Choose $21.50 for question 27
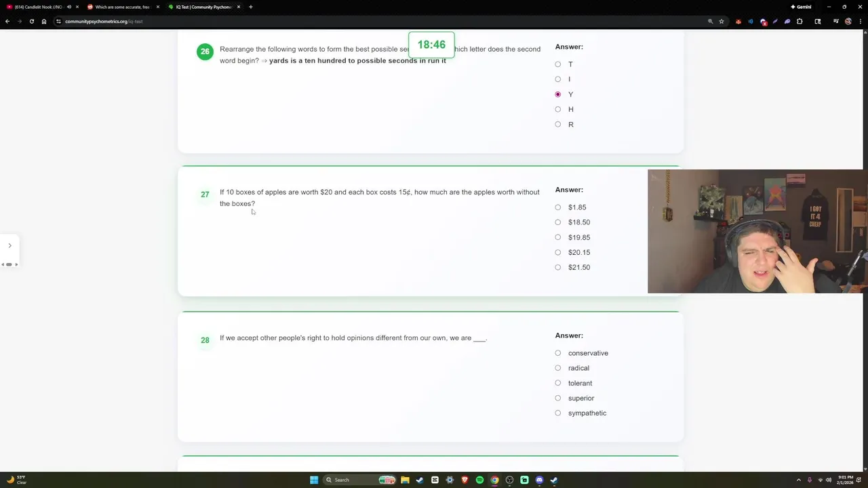 [x=558, y=267]
